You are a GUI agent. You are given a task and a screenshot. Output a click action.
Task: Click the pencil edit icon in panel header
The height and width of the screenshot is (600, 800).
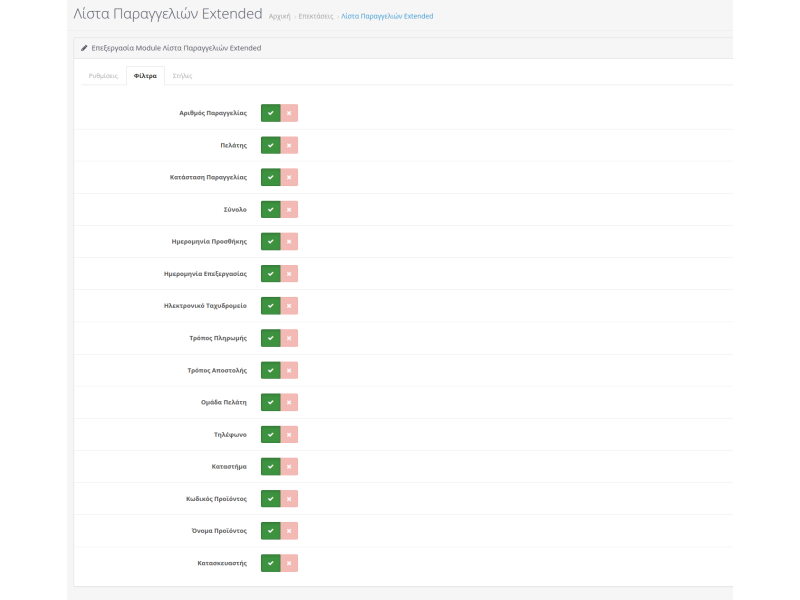coord(84,45)
